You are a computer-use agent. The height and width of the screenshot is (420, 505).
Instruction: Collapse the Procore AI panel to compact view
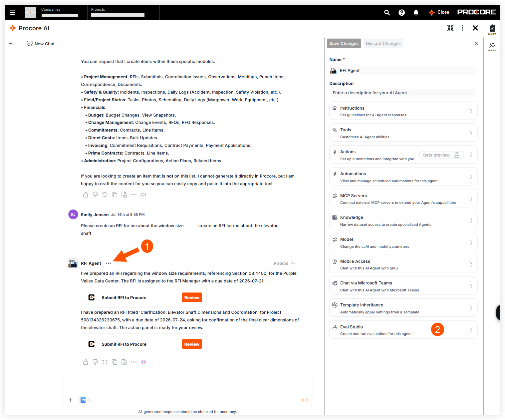(x=450, y=28)
